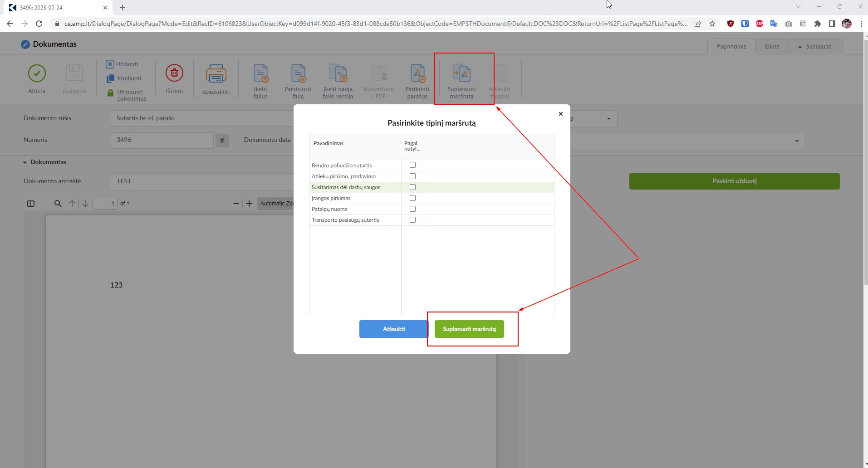Click the Spausdinti printer icon
Viewport: 868px width, 468px height.
point(216,73)
